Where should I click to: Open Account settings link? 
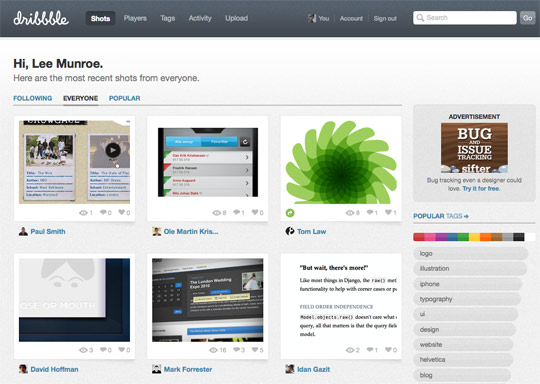351,19
